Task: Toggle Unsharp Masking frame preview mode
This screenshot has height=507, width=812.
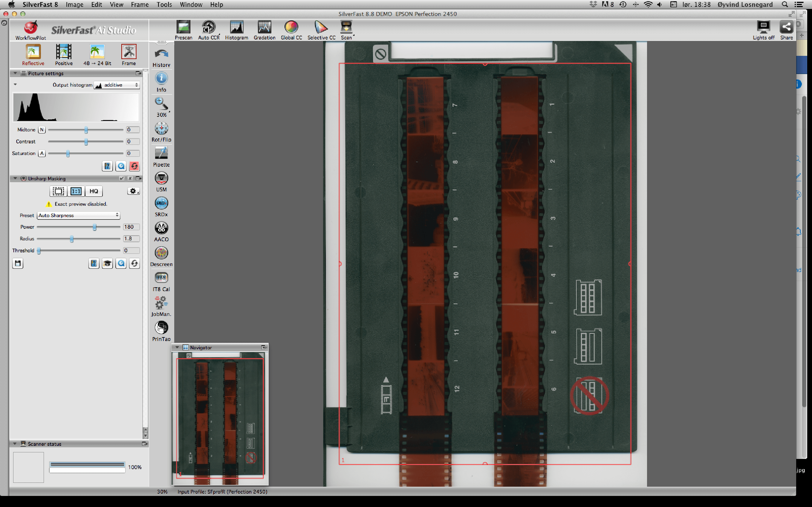Action: click(58, 191)
